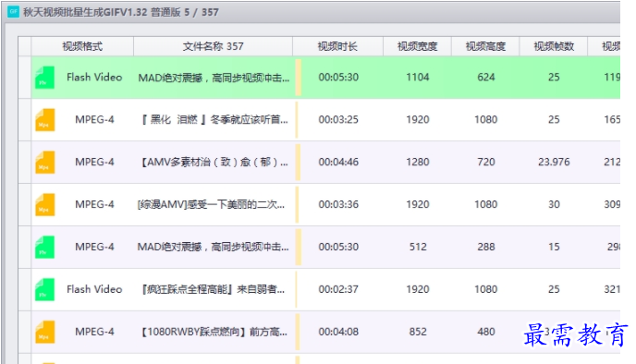
Task: Click 'Flash Video' in the 00:02:37 row
Action: pyautogui.click(x=94, y=289)
